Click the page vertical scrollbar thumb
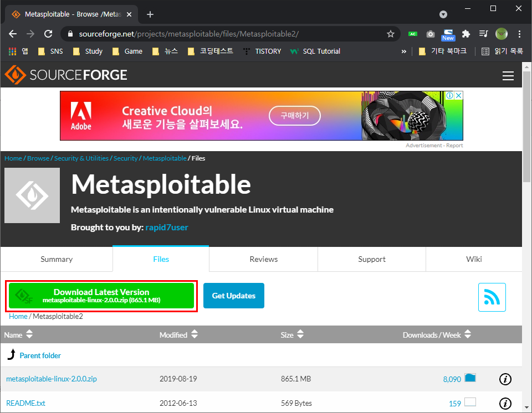Screen dimensions: 532x413 click(526, 126)
